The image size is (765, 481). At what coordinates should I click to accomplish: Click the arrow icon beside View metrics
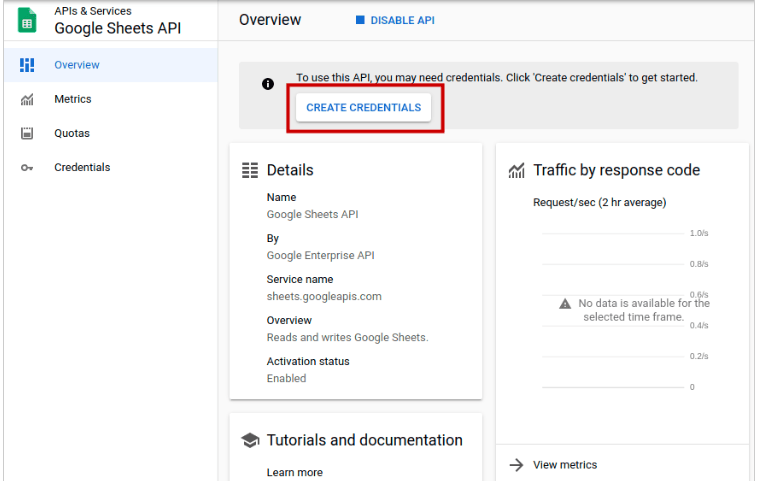tap(516, 465)
